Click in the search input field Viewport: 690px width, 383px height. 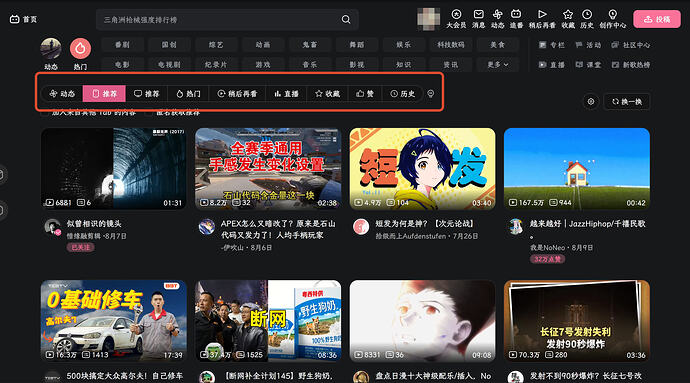click(x=220, y=20)
